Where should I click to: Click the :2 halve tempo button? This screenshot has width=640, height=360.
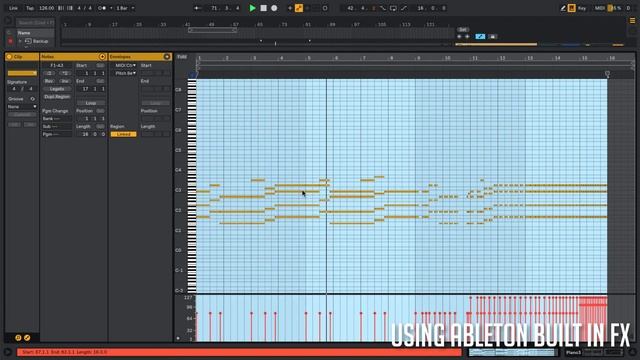pyautogui.click(x=49, y=73)
